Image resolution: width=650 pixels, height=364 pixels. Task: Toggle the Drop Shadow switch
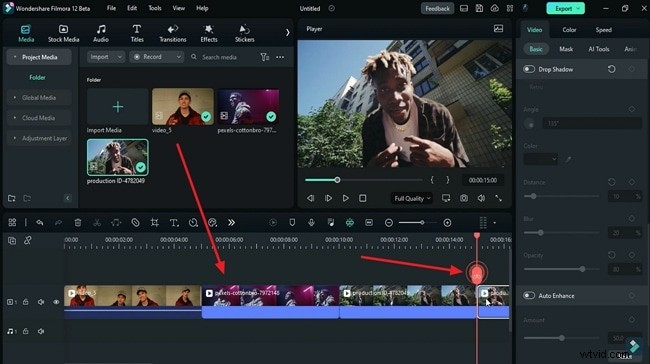[529, 69]
